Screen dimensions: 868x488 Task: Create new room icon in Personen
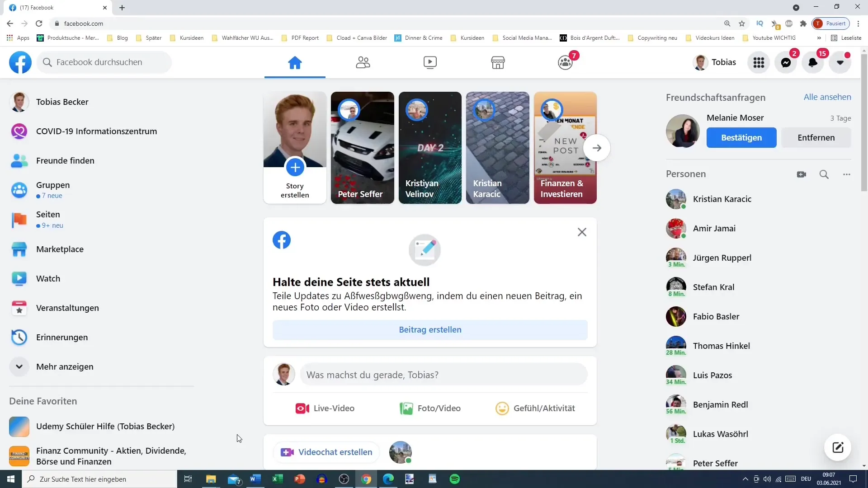(x=802, y=174)
